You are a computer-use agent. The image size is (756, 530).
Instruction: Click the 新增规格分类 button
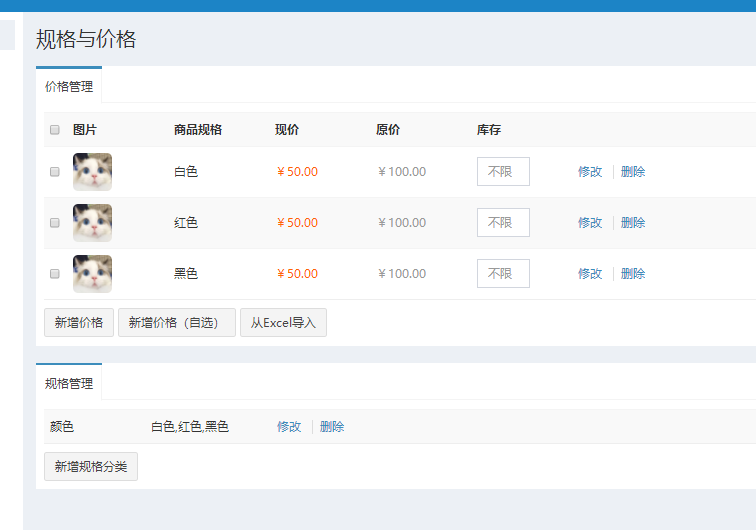tap(91, 466)
